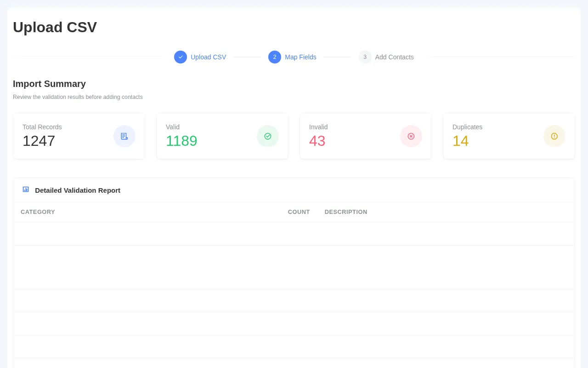The image size is (588, 368).
Task: Jump to the Add Contacts step label
Action: click(x=394, y=57)
